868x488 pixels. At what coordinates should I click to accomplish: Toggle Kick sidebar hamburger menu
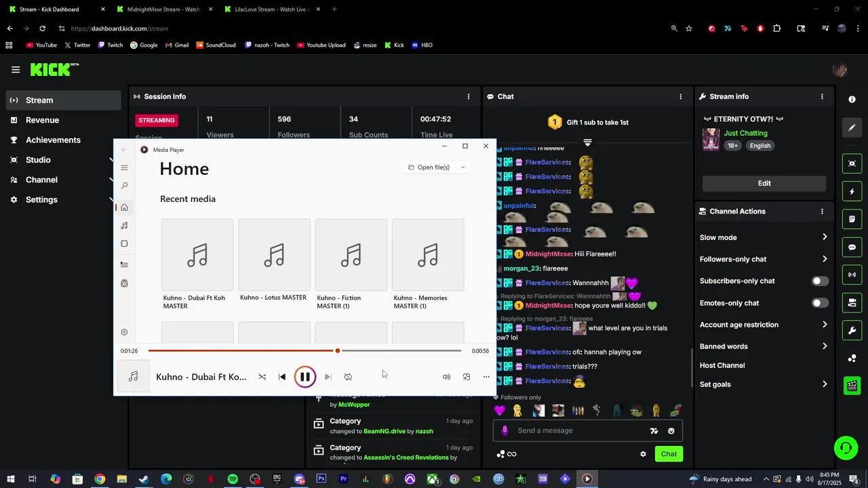(x=16, y=69)
